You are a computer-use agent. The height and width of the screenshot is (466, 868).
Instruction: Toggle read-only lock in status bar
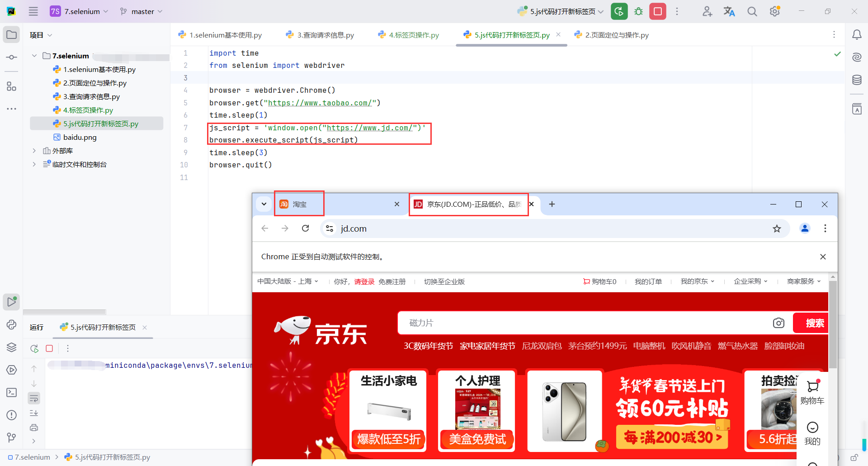coord(854,457)
